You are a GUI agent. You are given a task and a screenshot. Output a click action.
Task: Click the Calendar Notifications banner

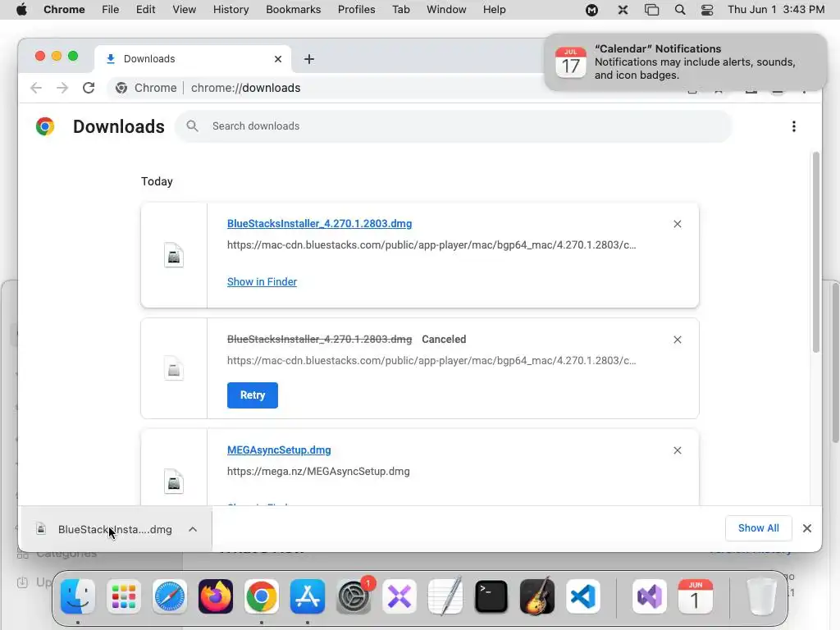pyautogui.click(x=686, y=62)
